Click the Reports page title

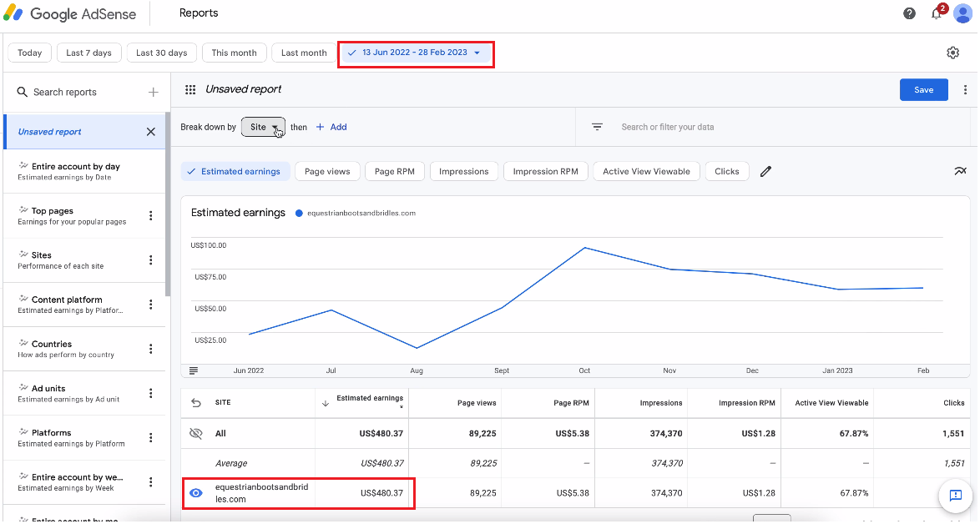(x=199, y=13)
